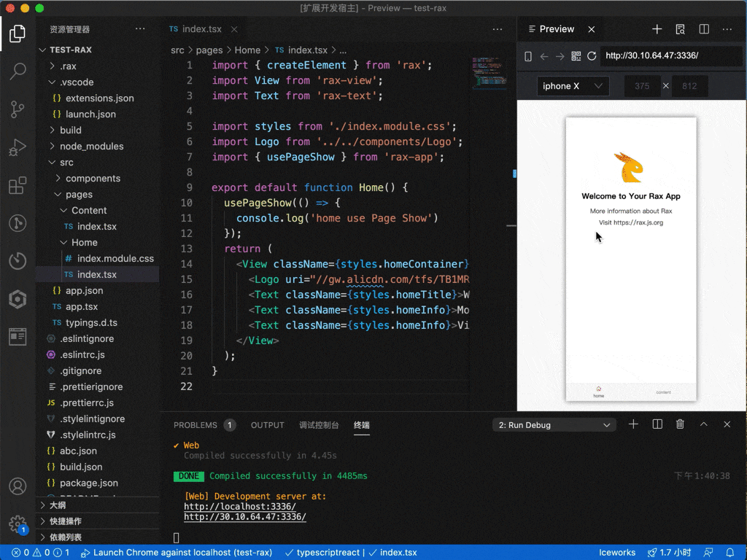Open the Run and Debug icon

18,147
